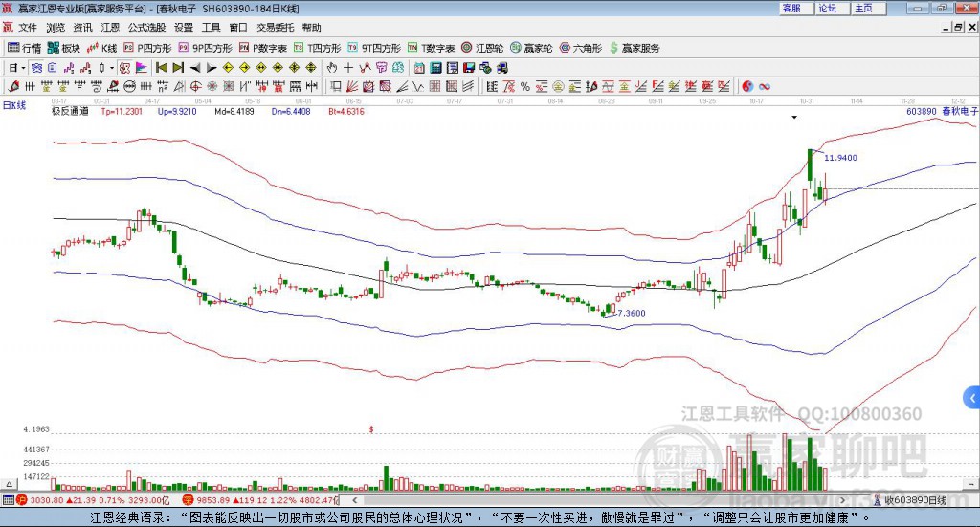This screenshot has height=527, width=980.
Task: Open the 资讯 menu
Action: 82,28
